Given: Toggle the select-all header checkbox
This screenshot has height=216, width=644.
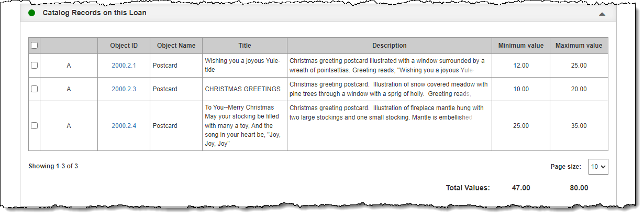Looking at the screenshot, I should [35, 46].
